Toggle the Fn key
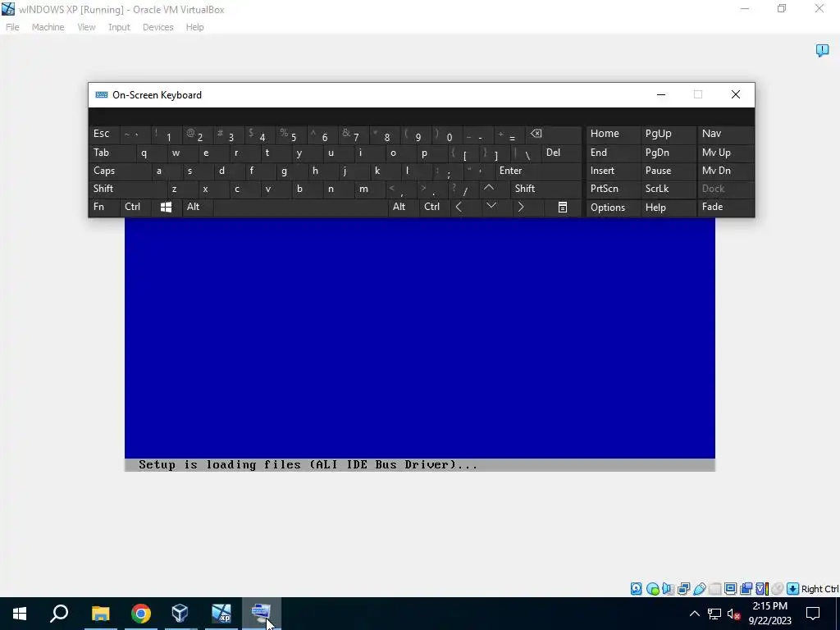The image size is (840, 630). (104, 207)
